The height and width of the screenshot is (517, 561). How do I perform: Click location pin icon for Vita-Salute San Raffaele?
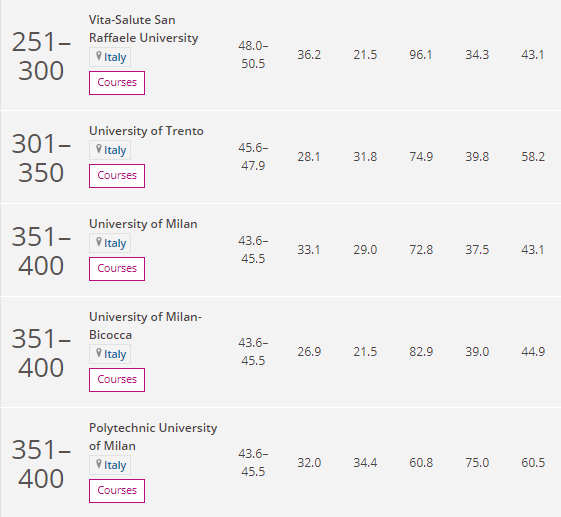99,56
